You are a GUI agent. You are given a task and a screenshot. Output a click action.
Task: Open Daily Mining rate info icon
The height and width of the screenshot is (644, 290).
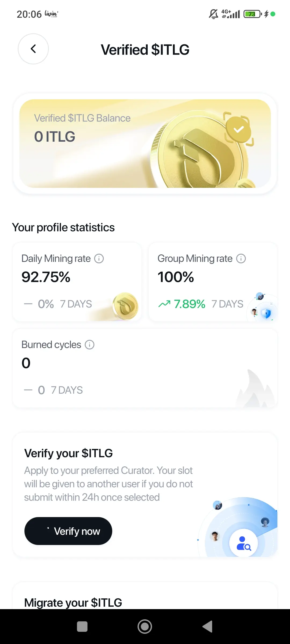pos(99,259)
